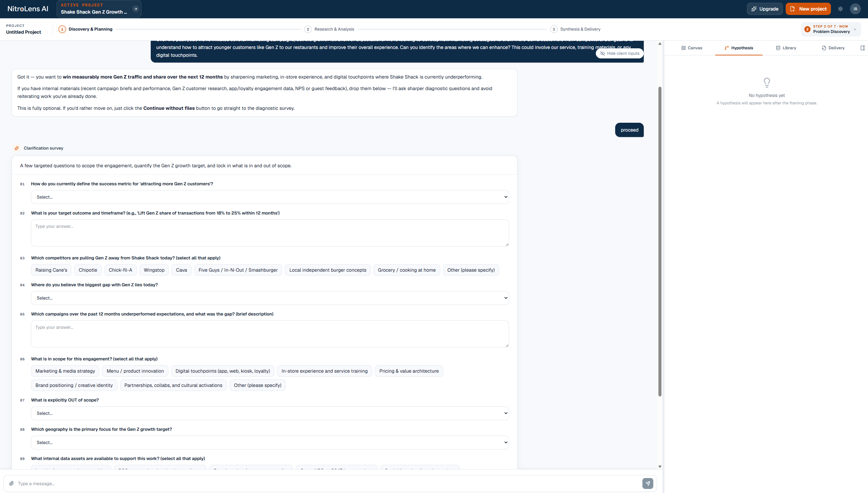Screen dimensions: 868x493
Task: Select Marketing & media strategy scope chip
Action: point(65,371)
